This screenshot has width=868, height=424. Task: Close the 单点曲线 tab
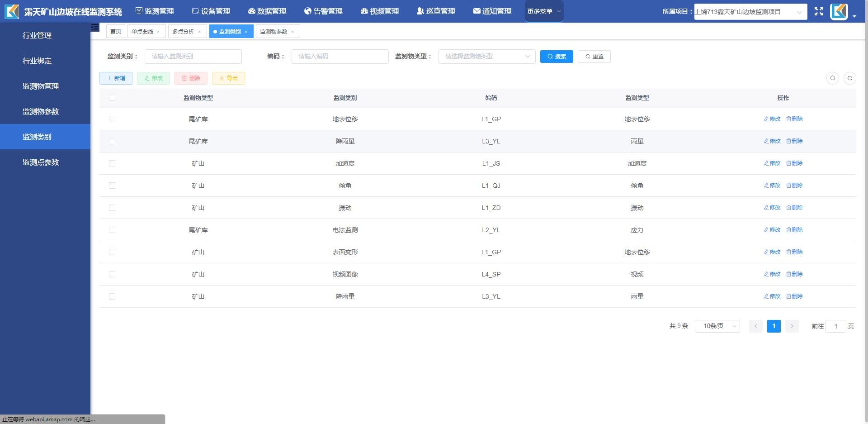(x=158, y=32)
